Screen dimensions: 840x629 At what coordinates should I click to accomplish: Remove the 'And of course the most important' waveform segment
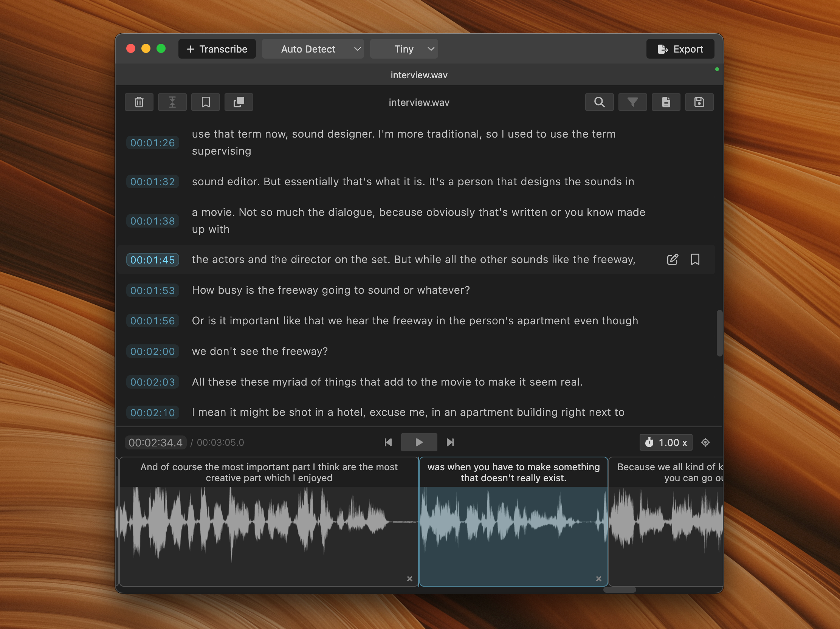coord(409,578)
